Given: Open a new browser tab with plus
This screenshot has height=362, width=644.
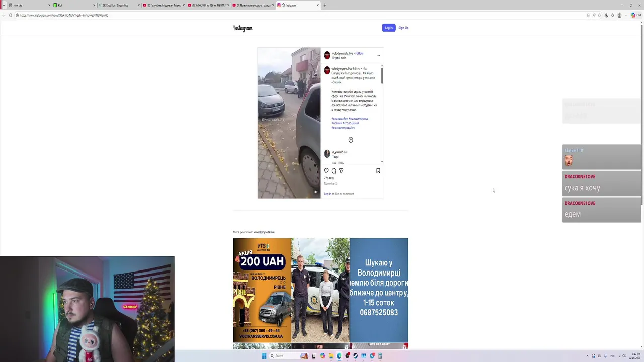Looking at the screenshot, I should click(325, 5).
